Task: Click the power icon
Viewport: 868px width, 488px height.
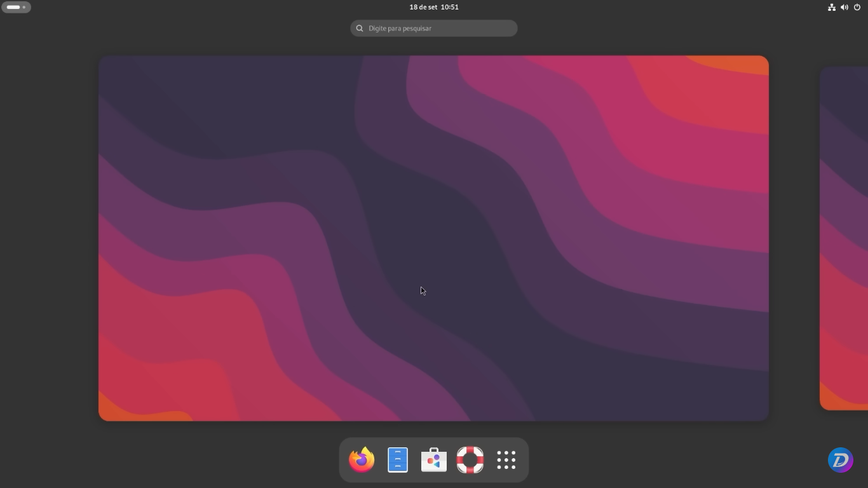Action: click(857, 7)
